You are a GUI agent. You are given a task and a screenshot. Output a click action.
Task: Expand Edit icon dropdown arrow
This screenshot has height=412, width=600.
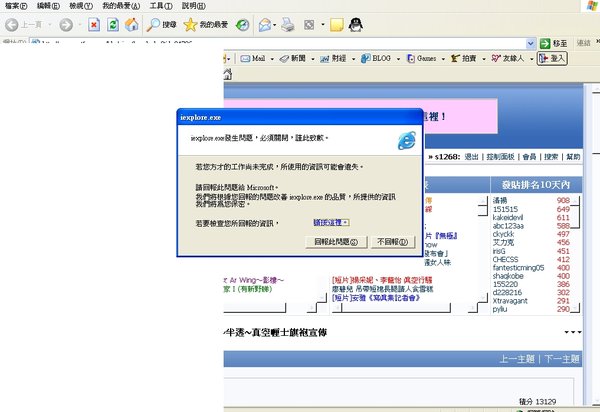pos(323,25)
